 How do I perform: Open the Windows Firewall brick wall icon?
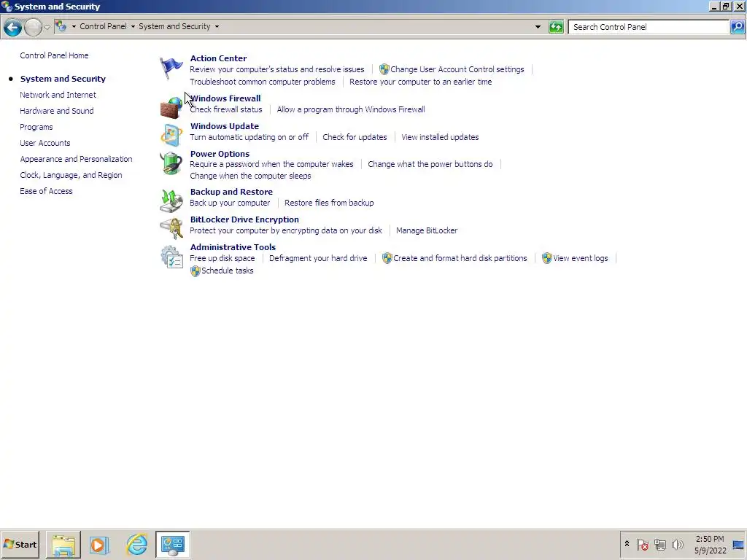point(171,108)
